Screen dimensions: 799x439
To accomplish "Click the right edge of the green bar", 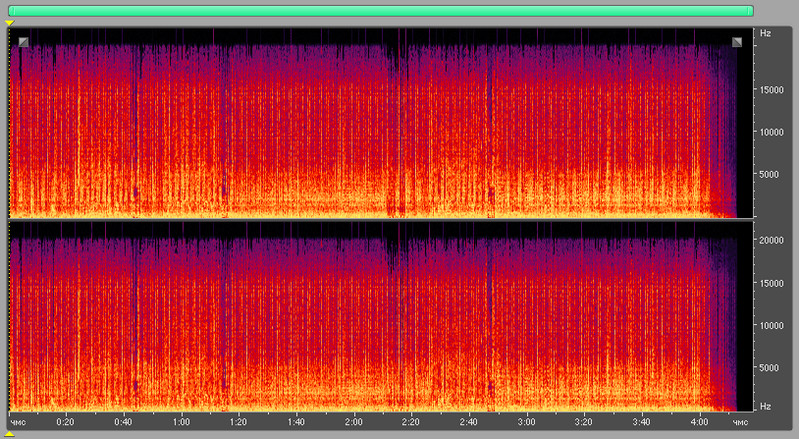I will pos(750,10).
